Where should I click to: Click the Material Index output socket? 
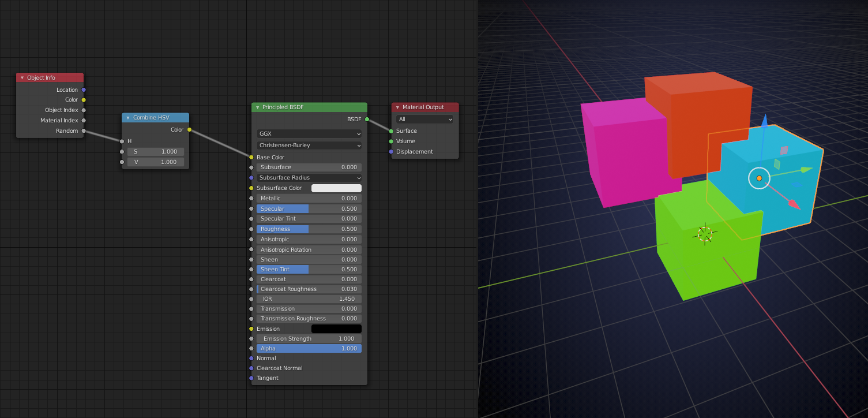tap(84, 121)
